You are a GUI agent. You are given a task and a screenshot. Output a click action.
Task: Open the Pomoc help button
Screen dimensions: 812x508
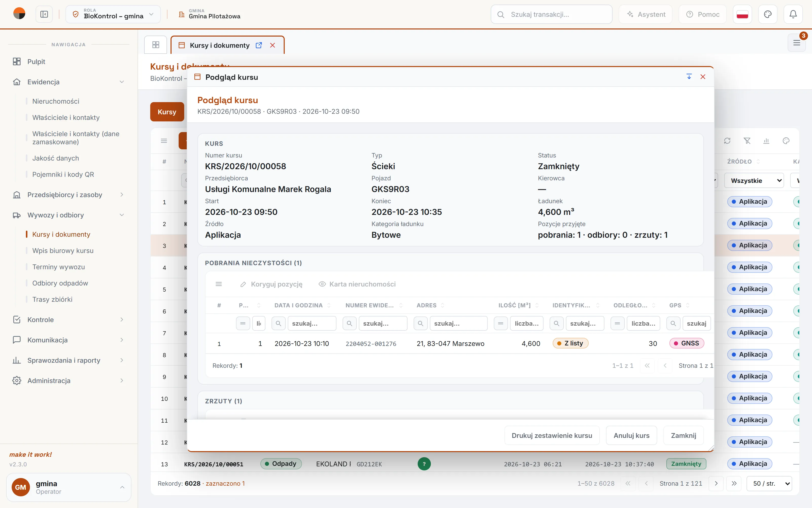click(x=703, y=14)
